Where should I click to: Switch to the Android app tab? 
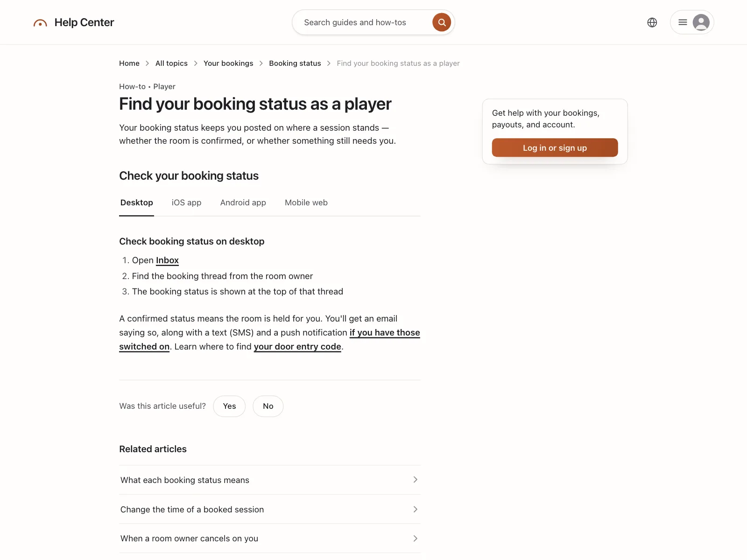point(243,203)
